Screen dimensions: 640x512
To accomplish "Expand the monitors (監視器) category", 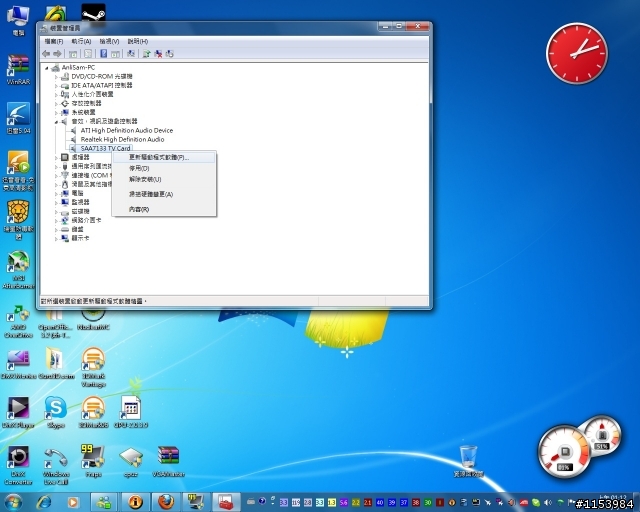I will click(x=56, y=203).
